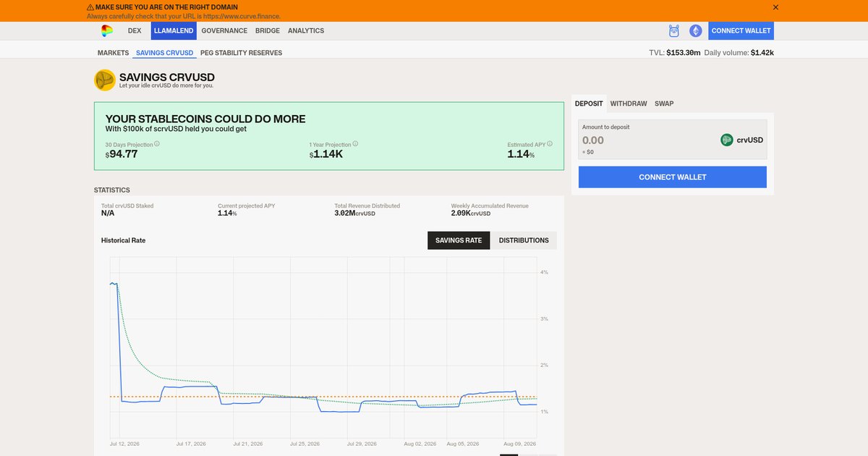
Task: Open the Ethereum network selector icon
Action: [695, 30]
